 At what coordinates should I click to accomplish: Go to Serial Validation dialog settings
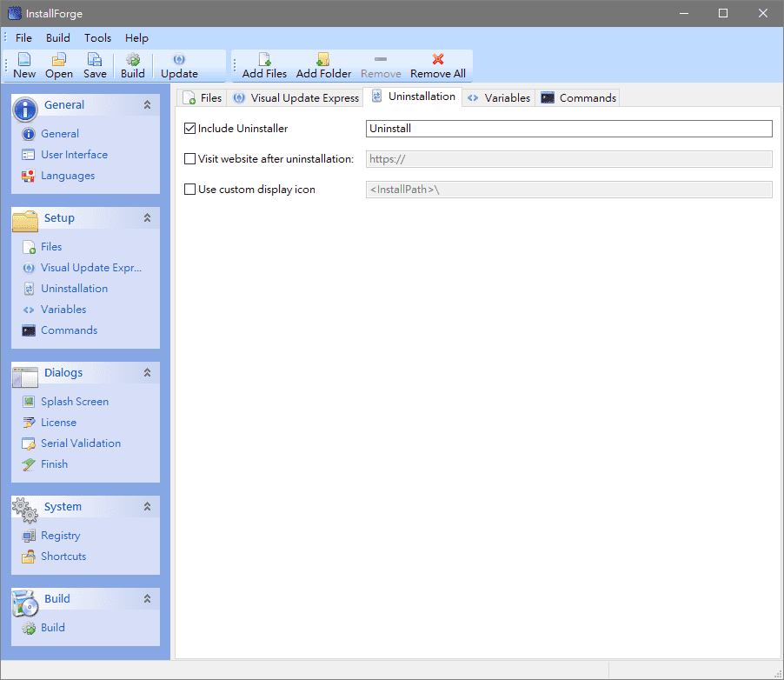[x=81, y=443]
